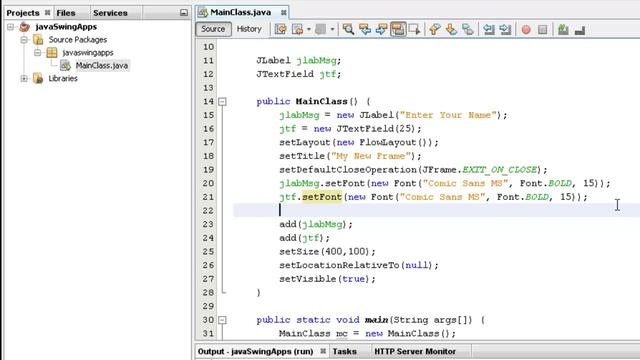Minimize the Projects window group
Screen dimensions: 640x360
pos(184,13)
